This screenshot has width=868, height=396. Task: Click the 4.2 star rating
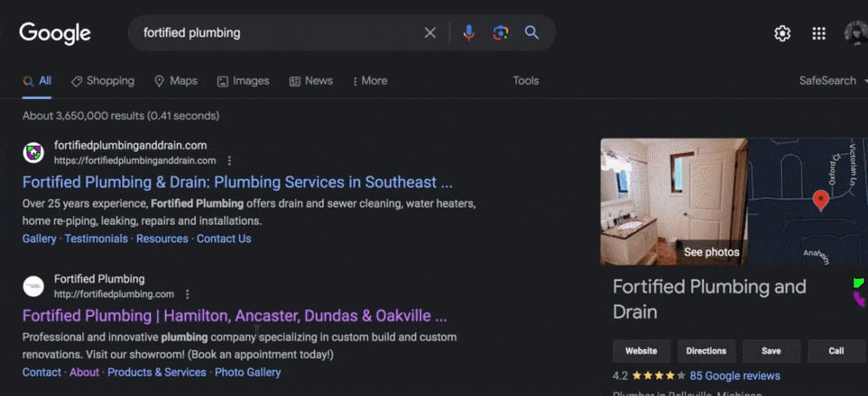(x=648, y=375)
